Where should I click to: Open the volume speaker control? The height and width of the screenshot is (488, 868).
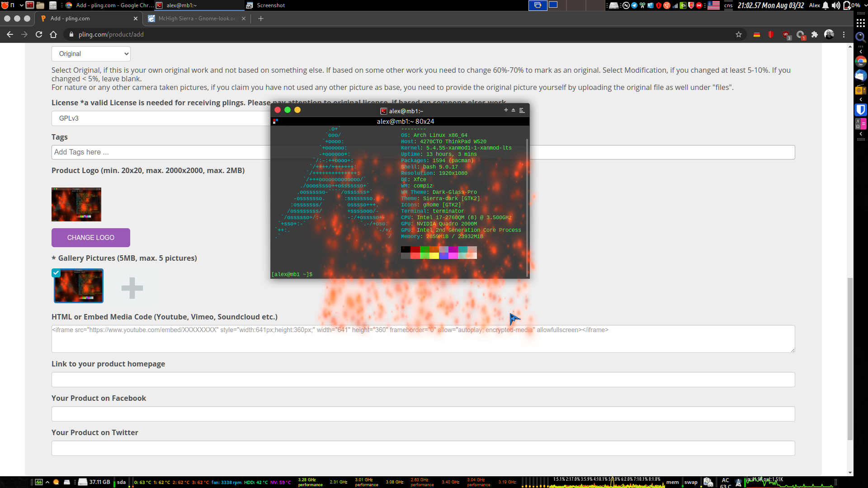tap(835, 5)
